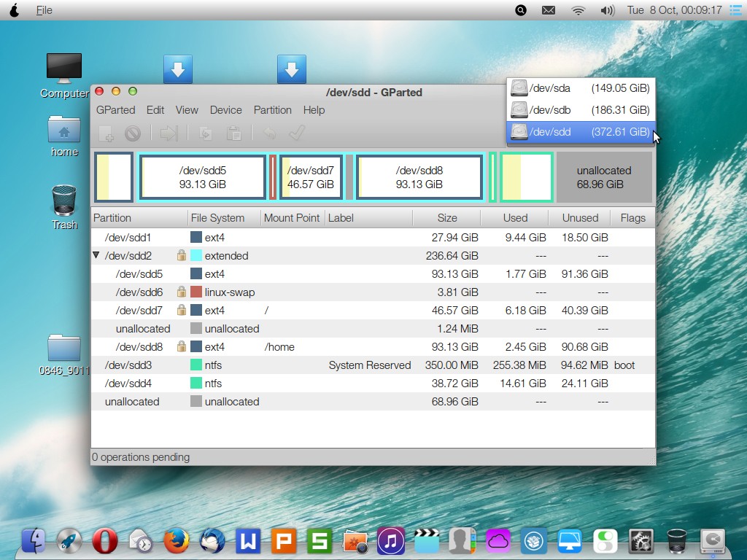This screenshot has width=747, height=560.
Task: Click the Resize/Move toolbar arrow icon
Action: [169, 133]
